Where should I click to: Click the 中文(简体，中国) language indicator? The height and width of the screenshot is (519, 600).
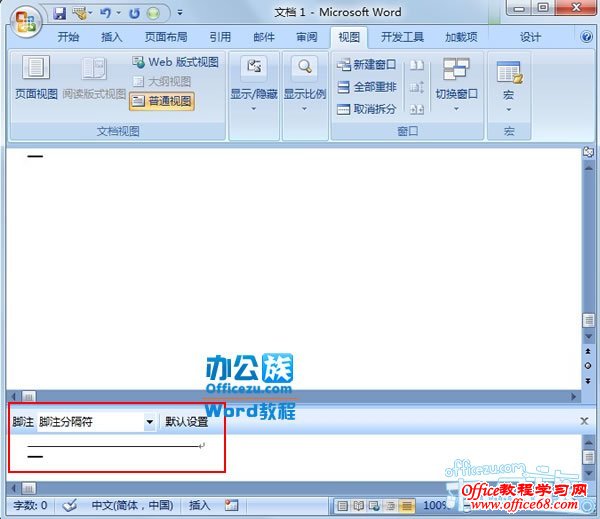132,505
